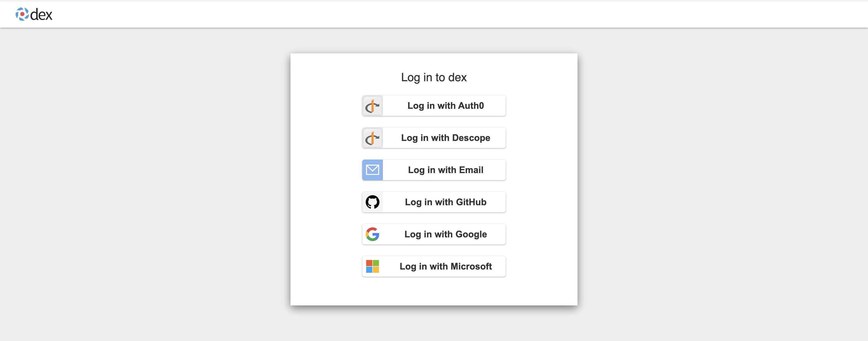
Task: Click the Auth0 icon on its login button
Action: pos(372,105)
